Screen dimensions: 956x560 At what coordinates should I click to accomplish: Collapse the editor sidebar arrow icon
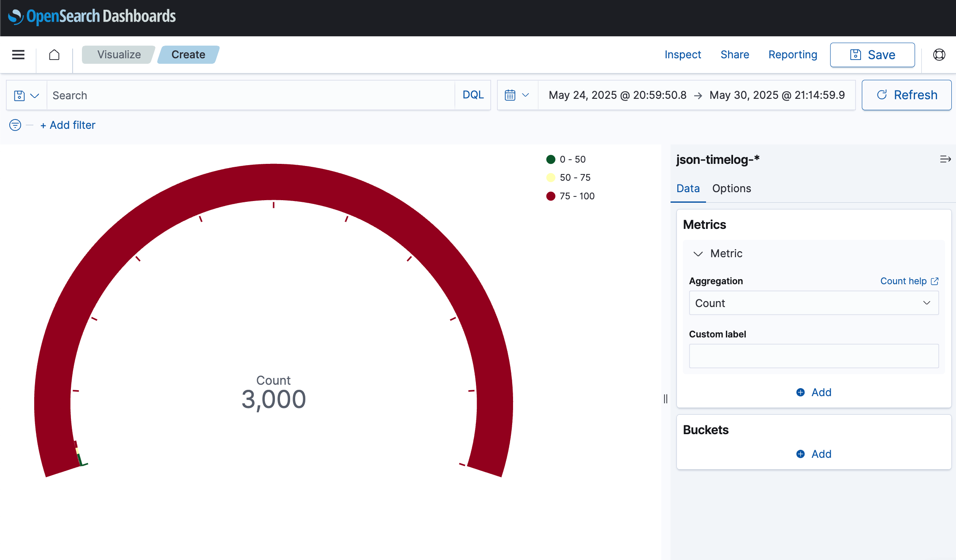(x=945, y=159)
